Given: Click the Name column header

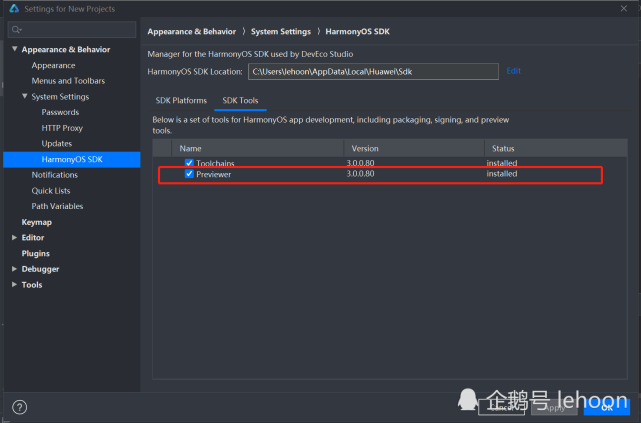Looking at the screenshot, I should pos(258,148).
